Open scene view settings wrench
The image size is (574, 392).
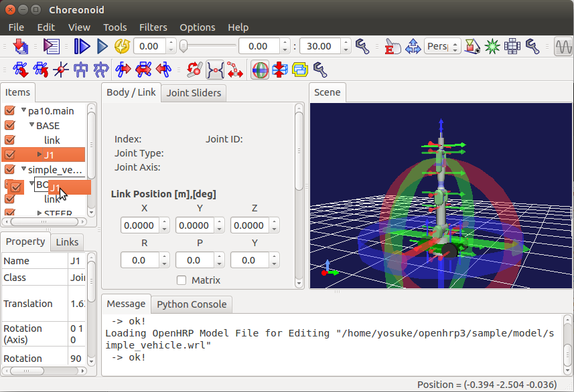pyautogui.click(x=532, y=46)
